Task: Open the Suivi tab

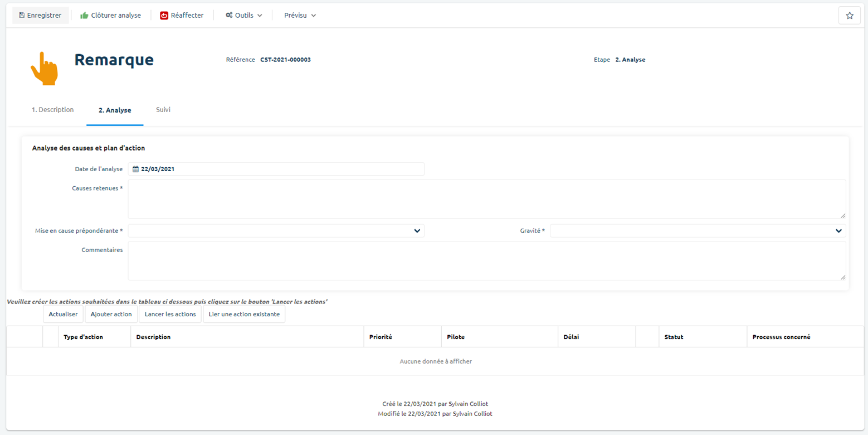Action: (163, 110)
